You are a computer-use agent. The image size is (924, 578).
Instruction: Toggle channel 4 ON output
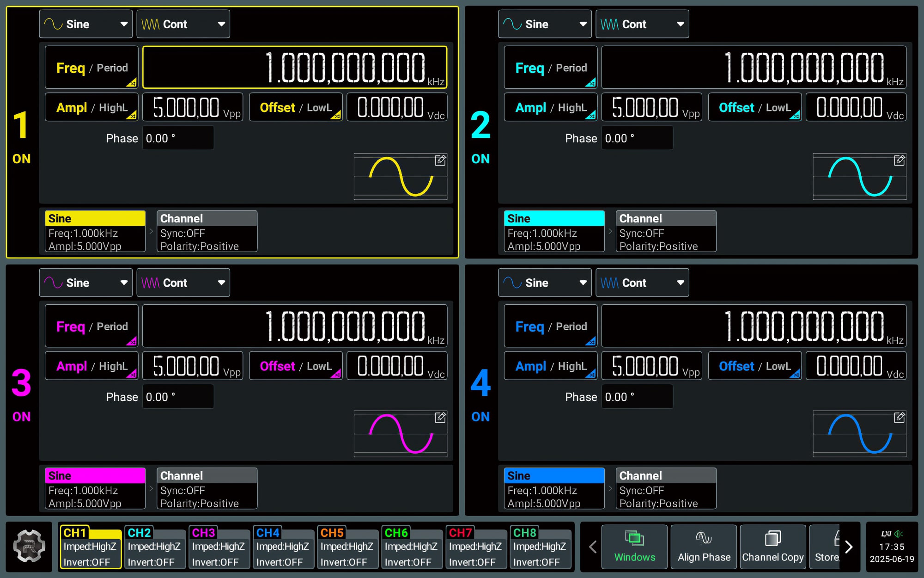480,417
